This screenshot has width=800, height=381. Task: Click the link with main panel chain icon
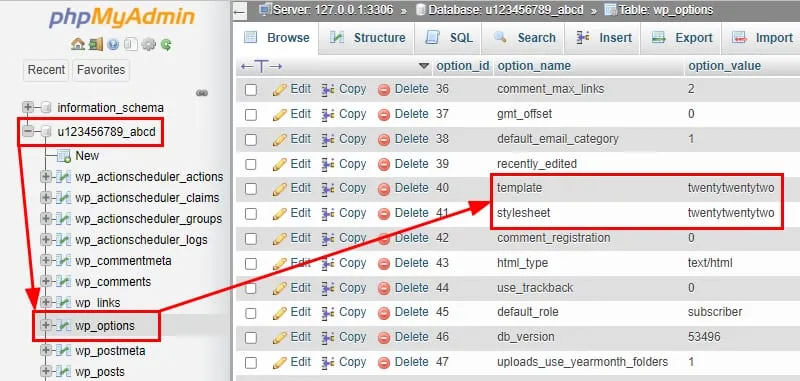[x=202, y=93]
